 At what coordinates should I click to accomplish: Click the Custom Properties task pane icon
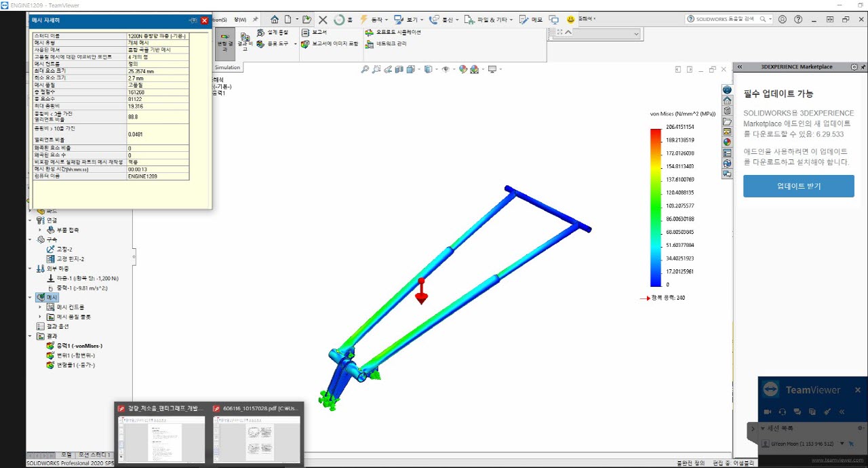tap(727, 153)
